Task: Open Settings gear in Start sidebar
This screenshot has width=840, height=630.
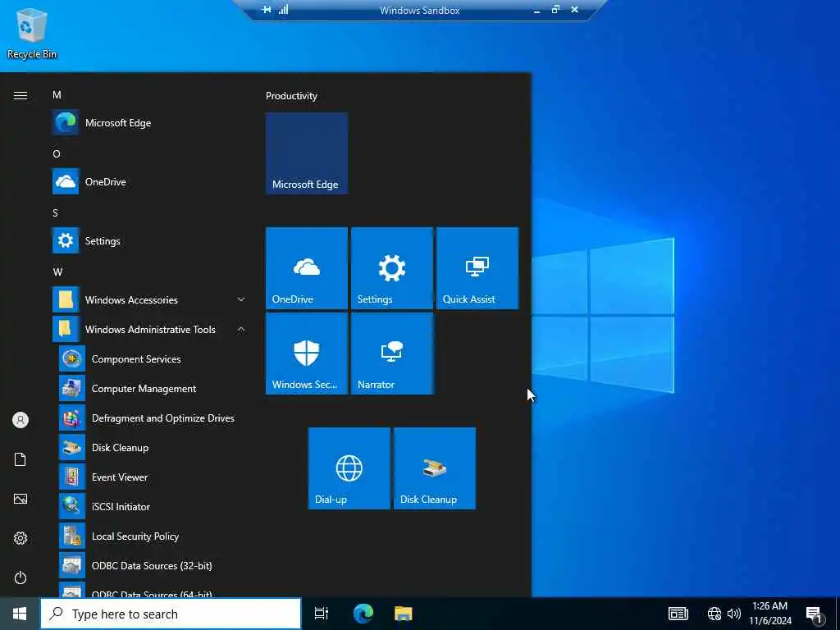Action: [21, 538]
